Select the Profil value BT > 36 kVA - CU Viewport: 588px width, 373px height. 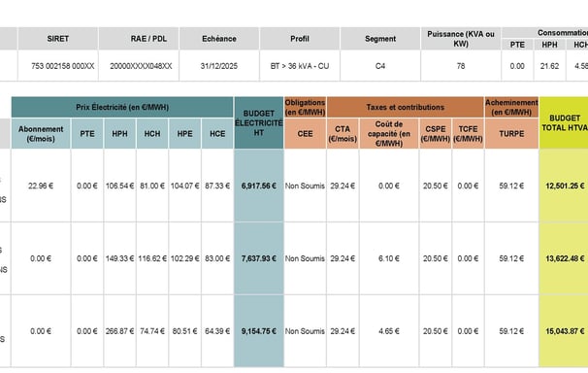pyautogui.click(x=300, y=66)
